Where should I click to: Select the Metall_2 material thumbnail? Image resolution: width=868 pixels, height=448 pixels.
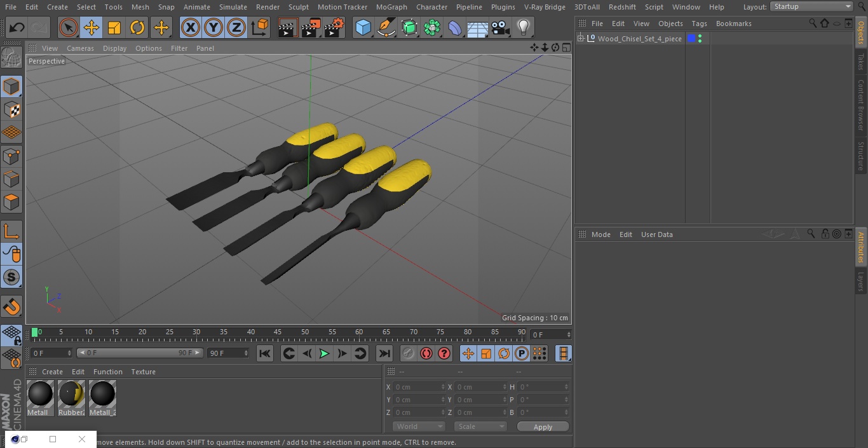point(102,395)
